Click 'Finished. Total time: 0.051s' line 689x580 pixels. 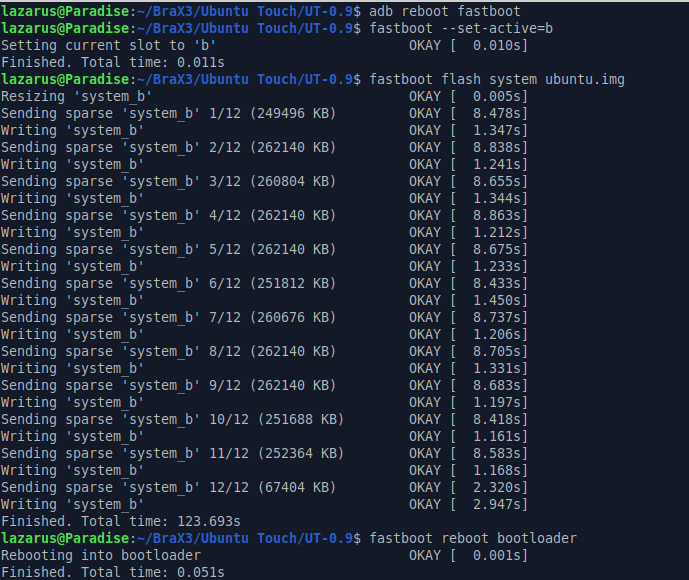click(x=112, y=572)
